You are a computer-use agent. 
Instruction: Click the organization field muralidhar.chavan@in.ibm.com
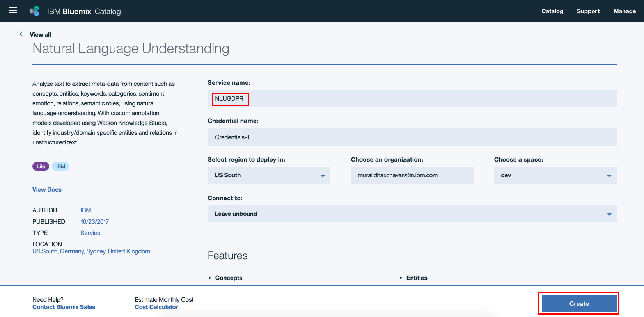(x=412, y=175)
